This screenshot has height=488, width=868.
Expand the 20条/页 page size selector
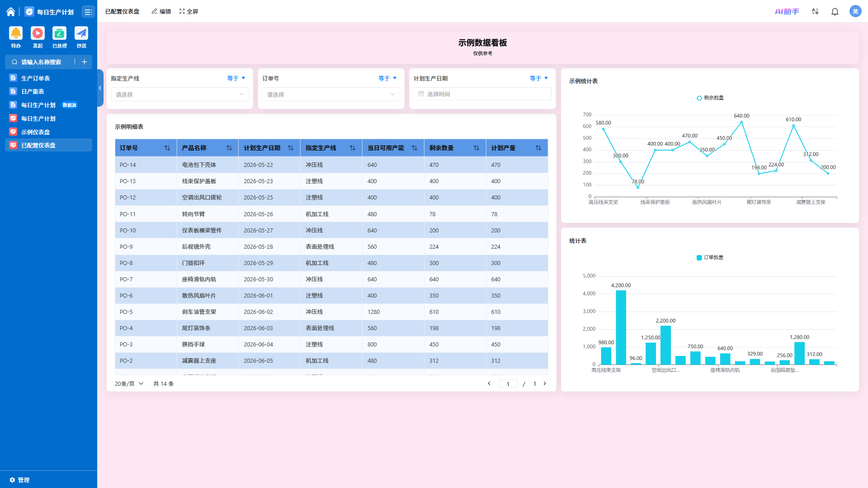pos(129,384)
